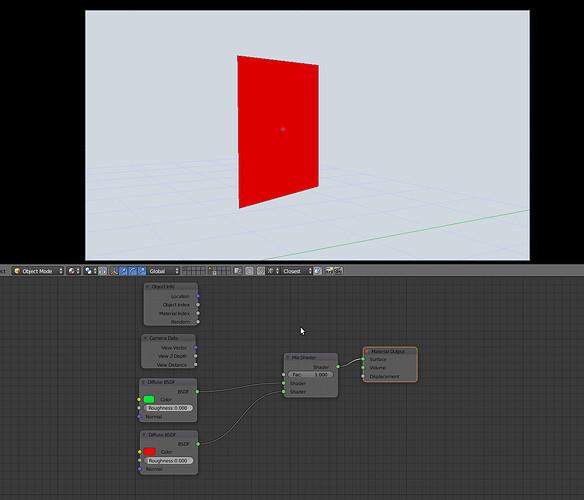584x500 pixels.
Task: Click the green Diffuse BSDF's BSDF output socket
Action: [x=197, y=392]
